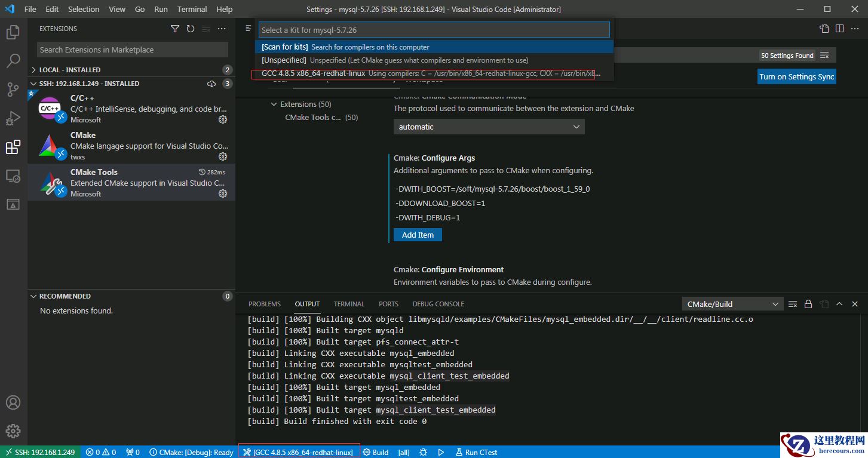Refresh the extensions list

pyautogui.click(x=191, y=29)
